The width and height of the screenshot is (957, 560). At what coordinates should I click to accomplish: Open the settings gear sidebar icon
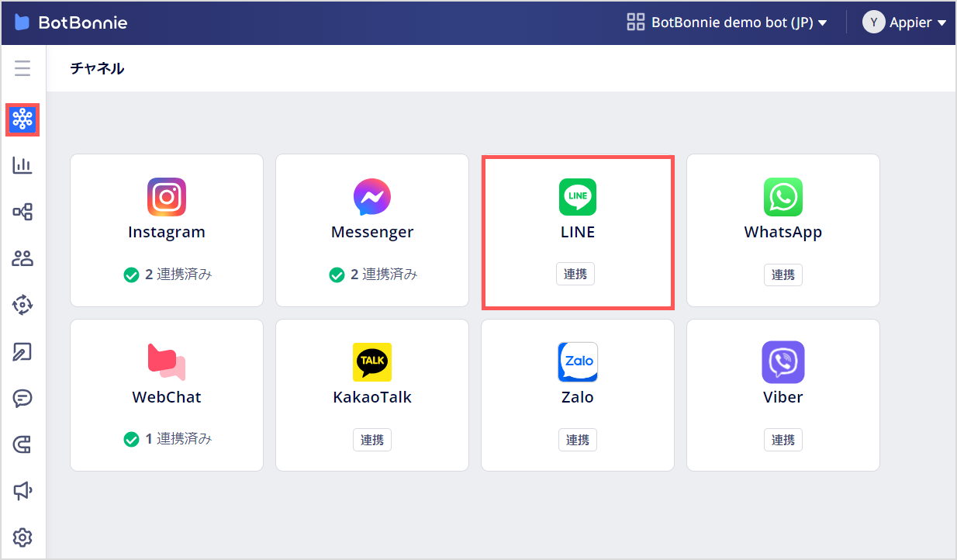(x=22, y=537)
